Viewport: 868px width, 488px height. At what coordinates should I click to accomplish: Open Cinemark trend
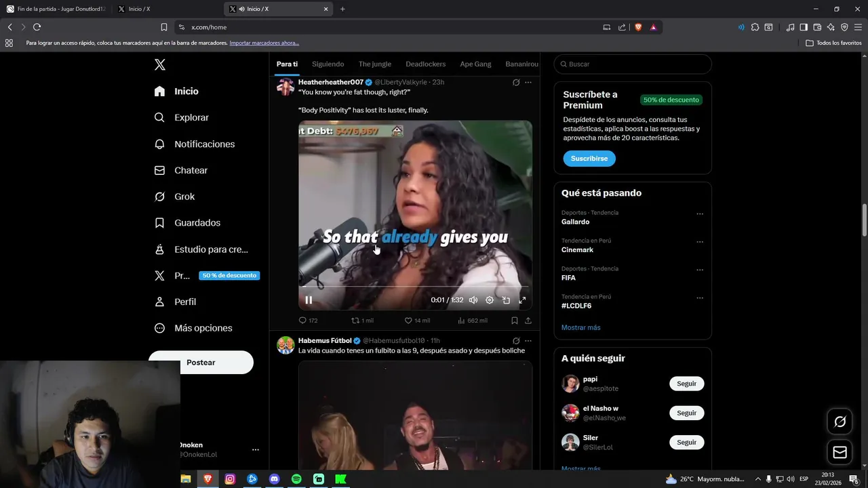tap(577, 249)
